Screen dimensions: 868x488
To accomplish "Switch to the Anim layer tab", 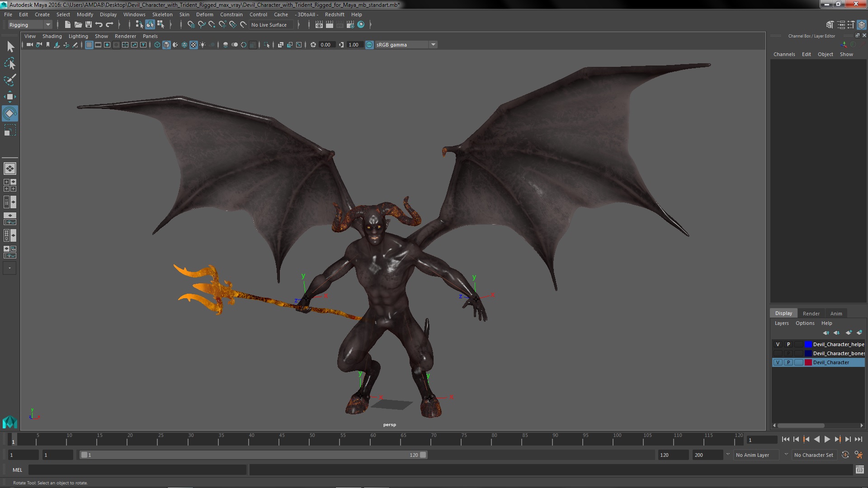I will click(x=836, y=314).
